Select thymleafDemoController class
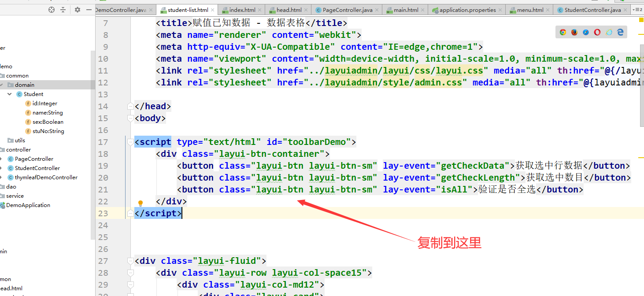 click(x=46, y=178)
